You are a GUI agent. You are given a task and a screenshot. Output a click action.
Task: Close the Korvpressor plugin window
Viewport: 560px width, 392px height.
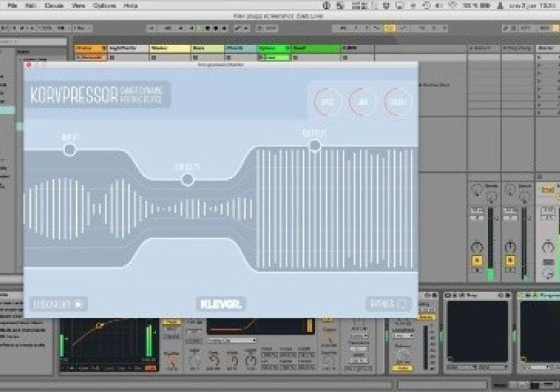pos(29,64)
